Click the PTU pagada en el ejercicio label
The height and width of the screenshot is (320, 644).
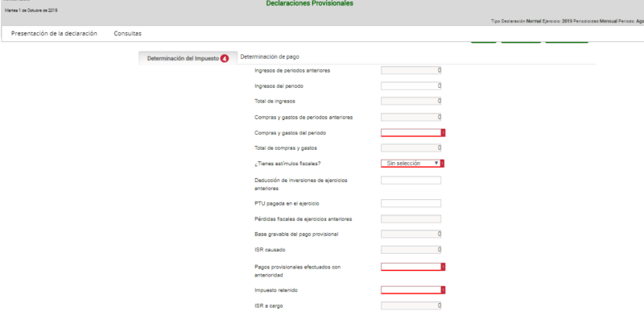click(287, 204)
